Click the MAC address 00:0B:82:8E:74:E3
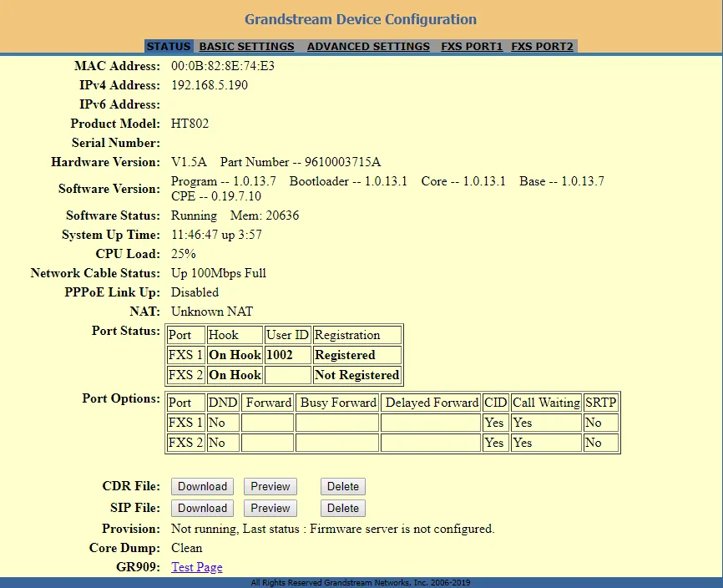The image size is (723, 588). click(x=223, y=66)
